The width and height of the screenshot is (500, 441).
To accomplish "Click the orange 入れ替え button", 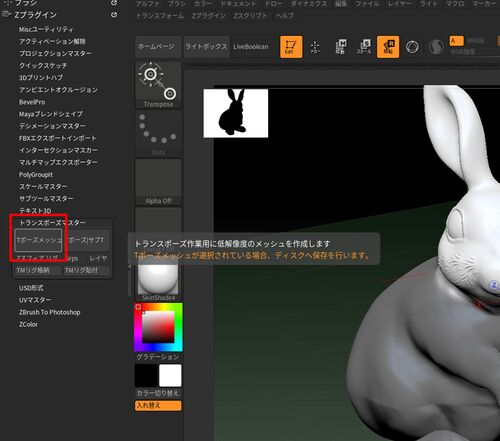I will 158,406.
